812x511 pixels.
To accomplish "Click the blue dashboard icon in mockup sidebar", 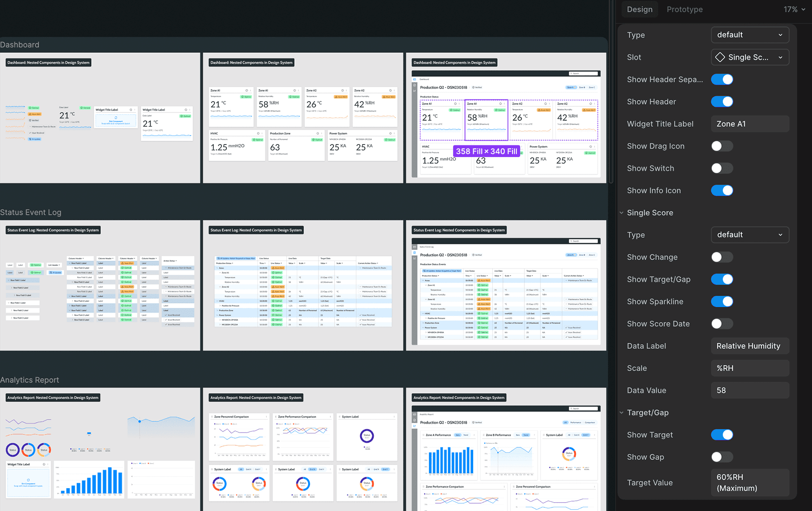I will coord(415,79).
